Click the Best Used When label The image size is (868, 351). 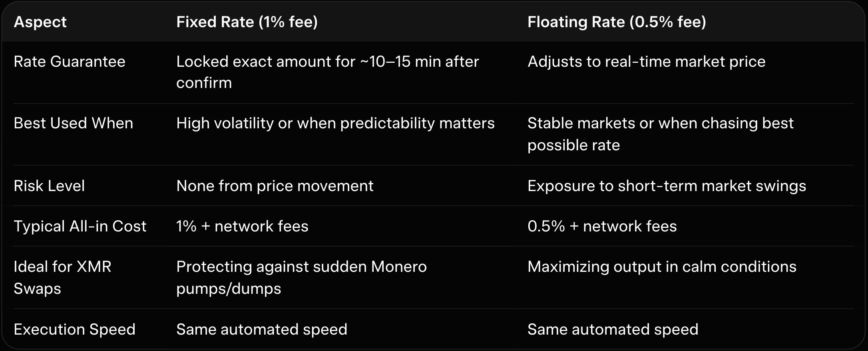[x=73, y=123]
